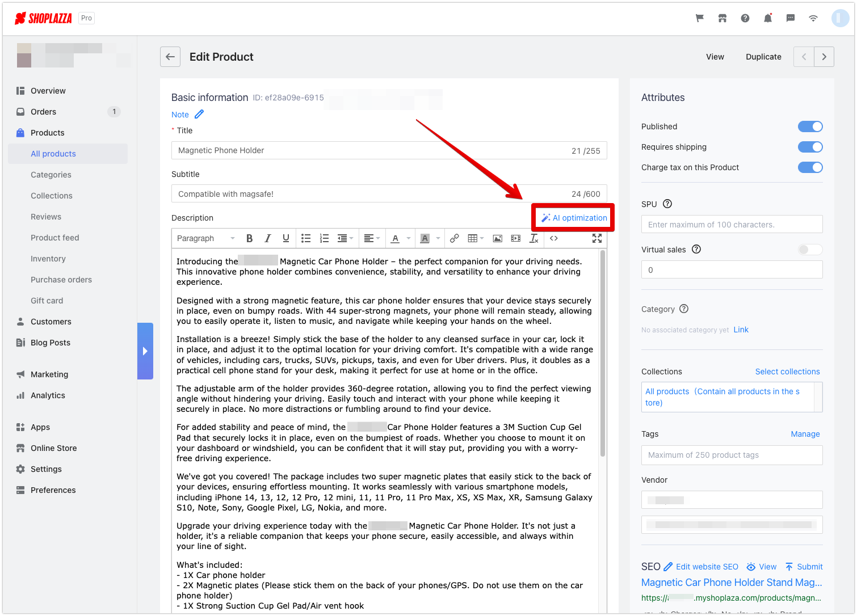
Task: Open the source code view icon
Action: point(554,238)
